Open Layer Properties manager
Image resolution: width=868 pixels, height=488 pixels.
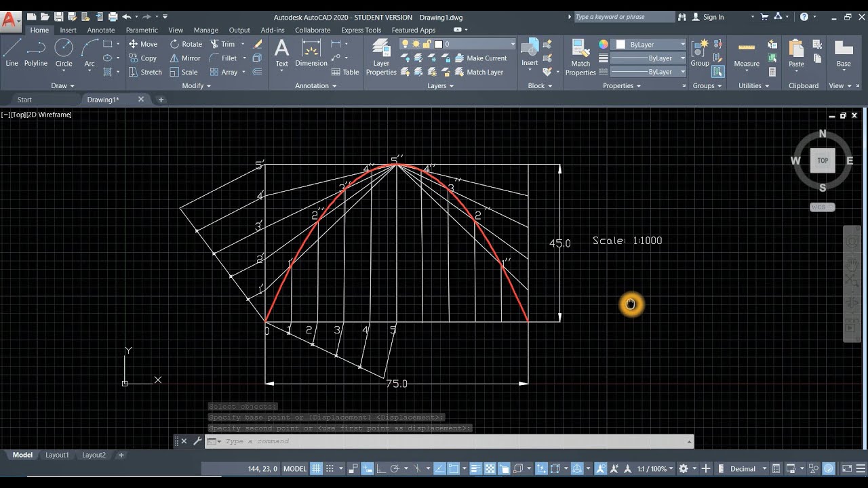[x=381, y=57]
